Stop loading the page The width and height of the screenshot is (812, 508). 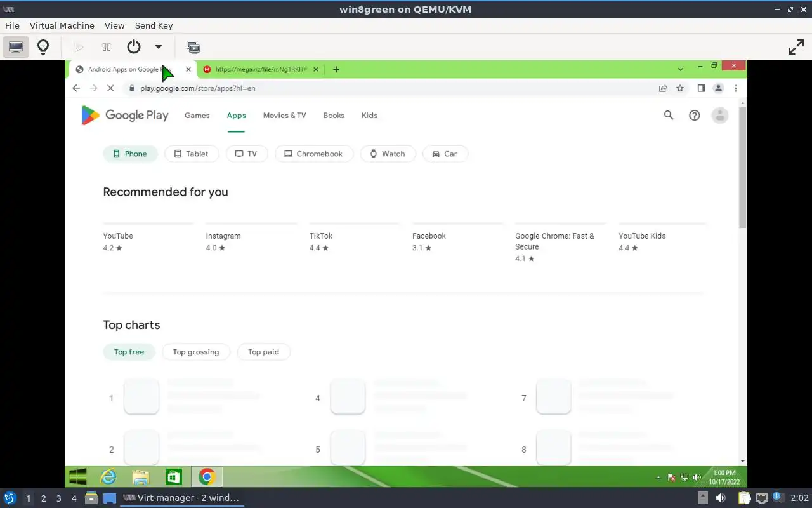pyautogui.click(x=110, y=88)
